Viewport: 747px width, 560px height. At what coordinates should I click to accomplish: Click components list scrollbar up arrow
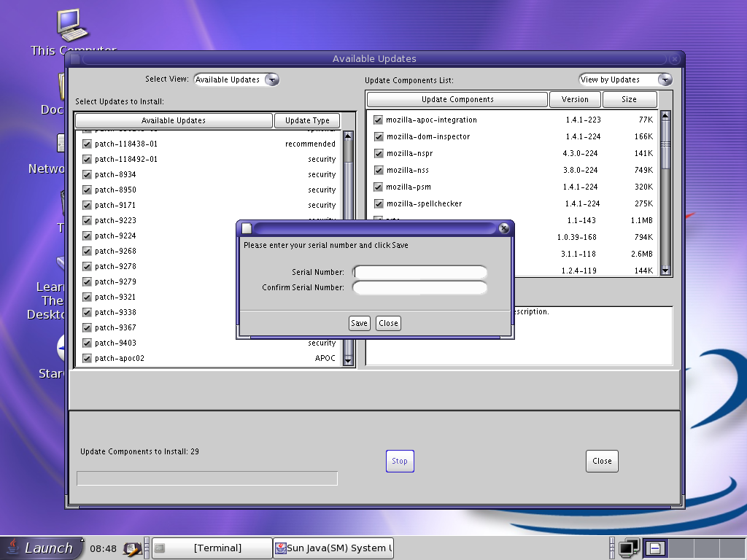click(665, 116)
